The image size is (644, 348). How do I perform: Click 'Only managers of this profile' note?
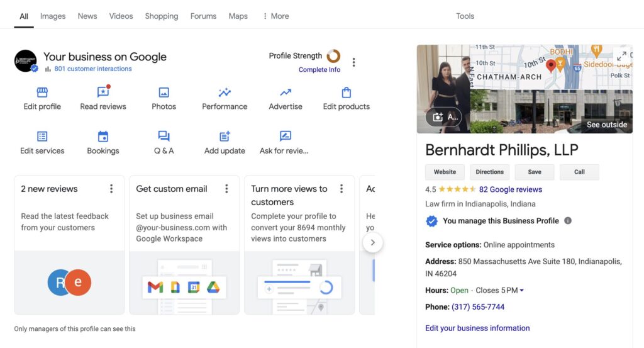[75, 328]
